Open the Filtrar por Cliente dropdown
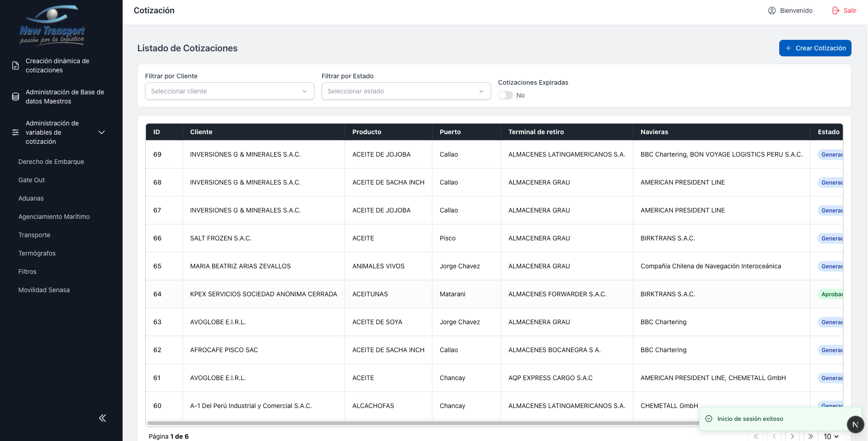 point(229,91)
